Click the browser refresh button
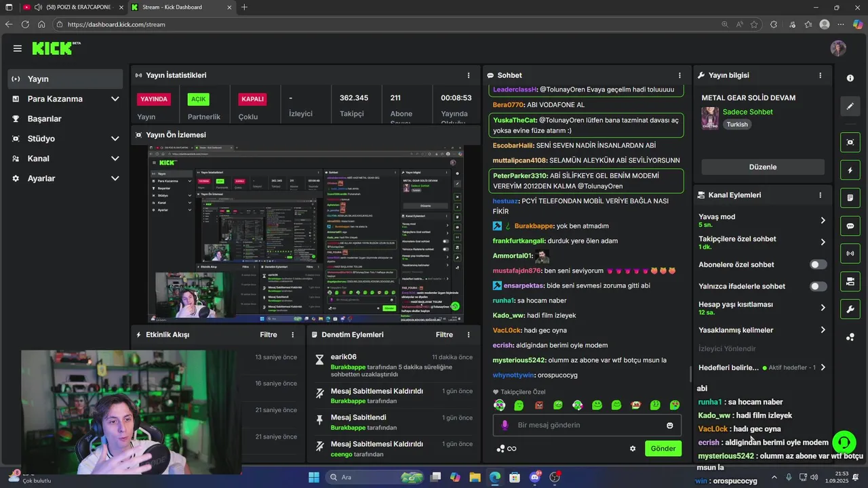The height and width of the screenshot is (488, 868). point(25,24)
